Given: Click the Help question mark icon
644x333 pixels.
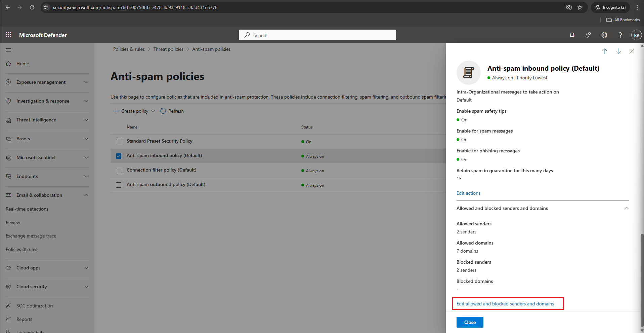Looking at the screenshot, I should click(x=620, y=35).
